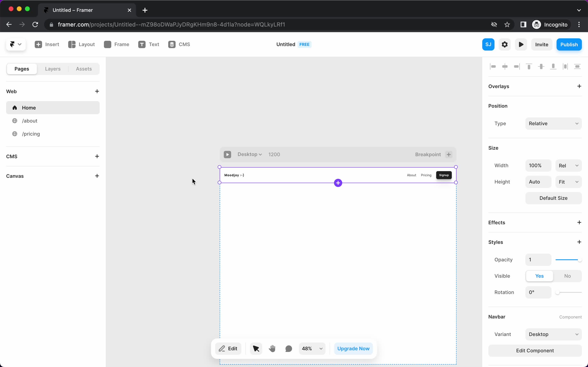
Task: Click the Publish button
Action: pyautogui.click(x=569, y=44)
